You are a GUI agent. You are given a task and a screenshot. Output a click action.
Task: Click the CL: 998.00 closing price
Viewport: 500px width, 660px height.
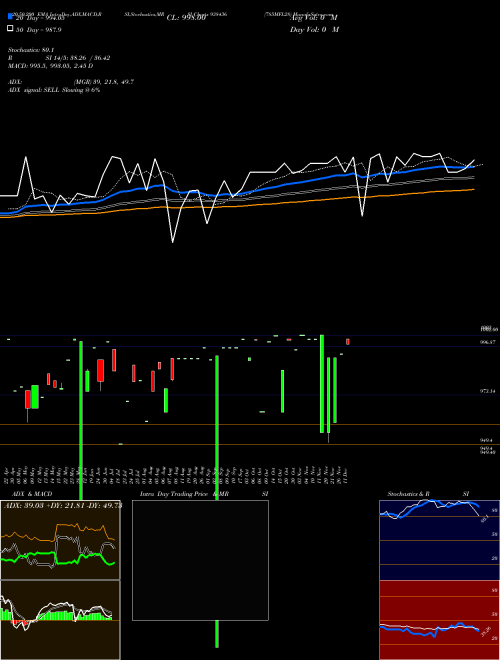(186, 18)
